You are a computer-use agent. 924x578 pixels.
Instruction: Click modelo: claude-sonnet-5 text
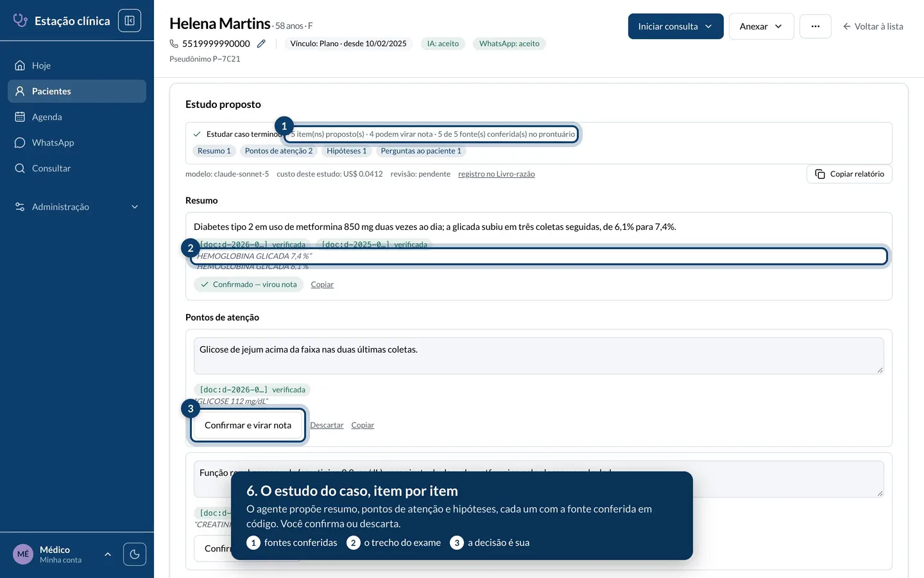point(227,174)
